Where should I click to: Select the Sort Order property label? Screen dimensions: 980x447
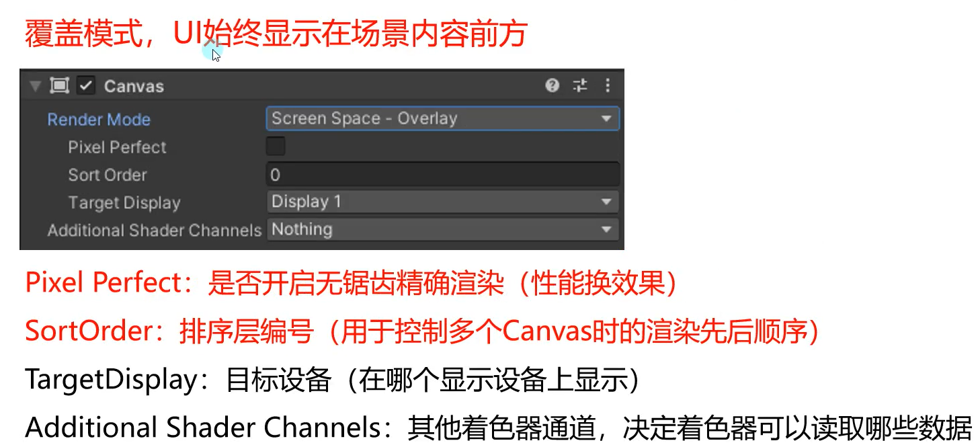(107, 175)
